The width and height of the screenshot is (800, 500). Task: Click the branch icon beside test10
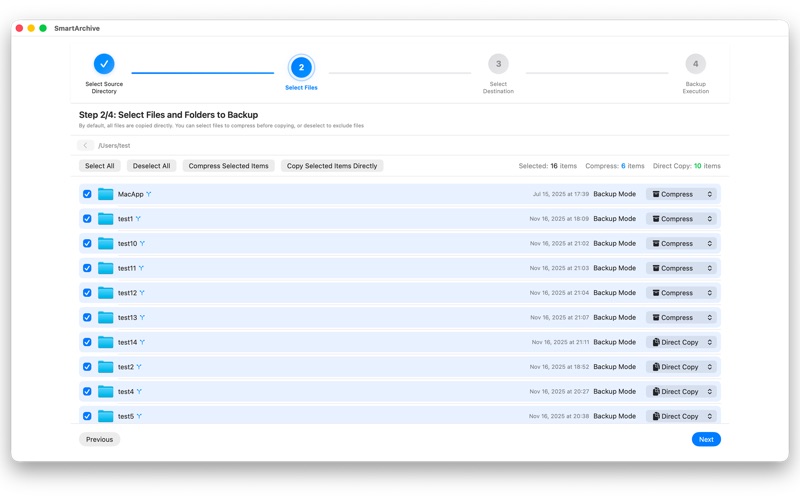click(142, 243)
